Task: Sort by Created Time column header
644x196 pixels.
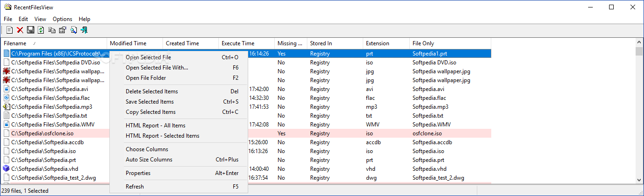Action: pyautogui.click(x=191, y=43)
